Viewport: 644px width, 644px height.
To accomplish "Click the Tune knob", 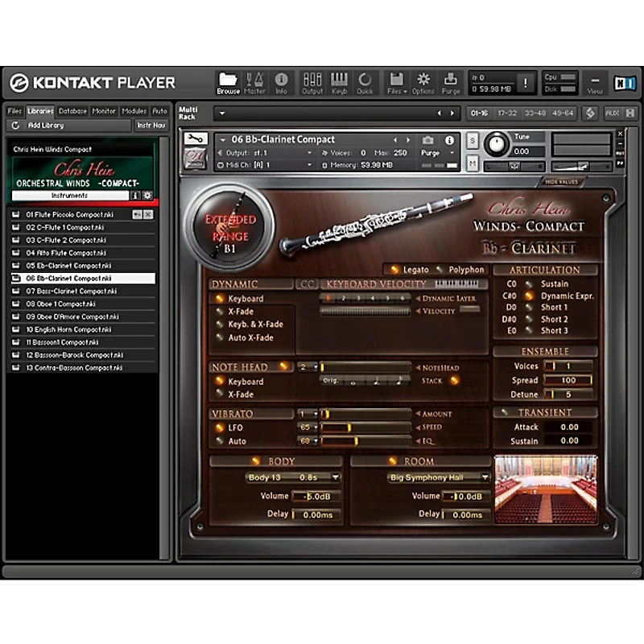I will [496, 145].
